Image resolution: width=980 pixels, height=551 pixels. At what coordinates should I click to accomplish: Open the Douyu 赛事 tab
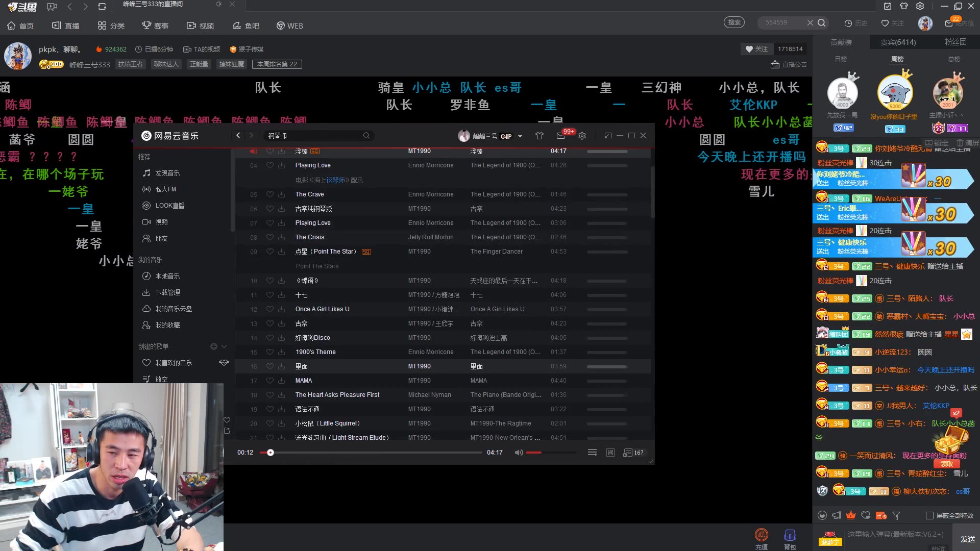coord(155,26)
